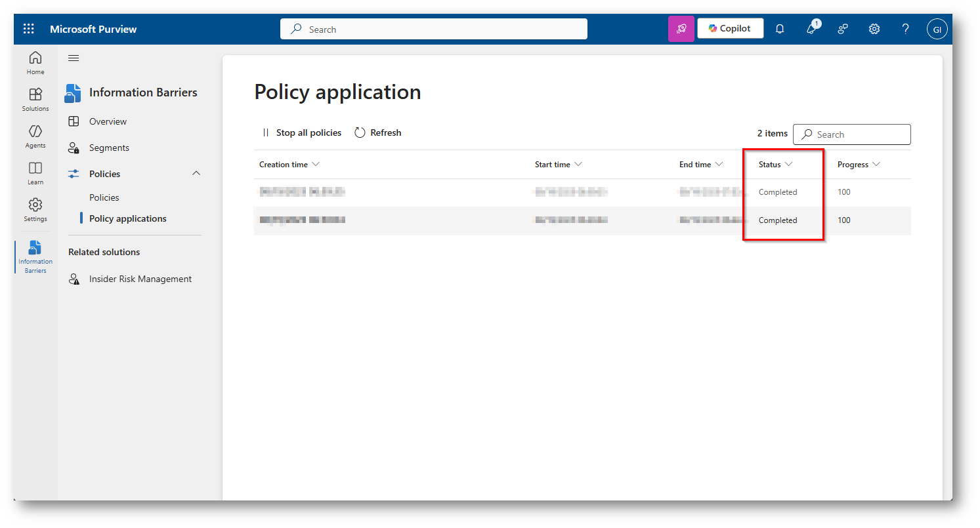The height and width of the screenshot is (528, 980).
Task: Open the help question mark icon
Action: tap(906, 29)
